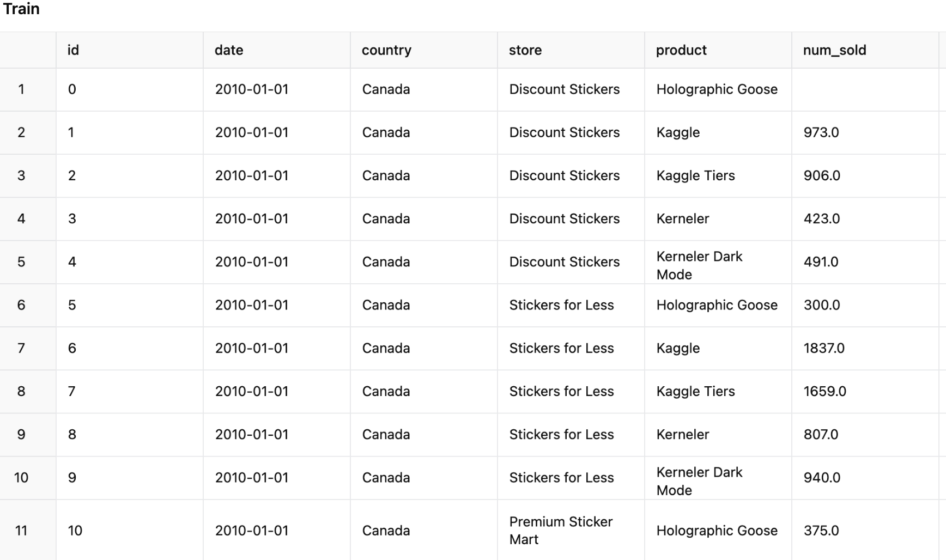Image resolution: width=946 pixels, height=560 pixels.
Task: Click Stickers for Less in row 6
Action: [561, 305]
